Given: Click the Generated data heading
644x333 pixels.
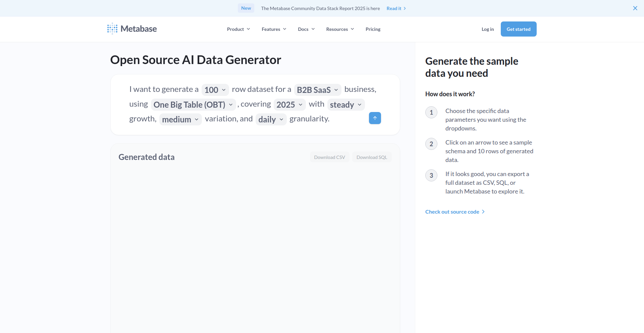Looking at the screenshot, I should [x=147, y=157].
